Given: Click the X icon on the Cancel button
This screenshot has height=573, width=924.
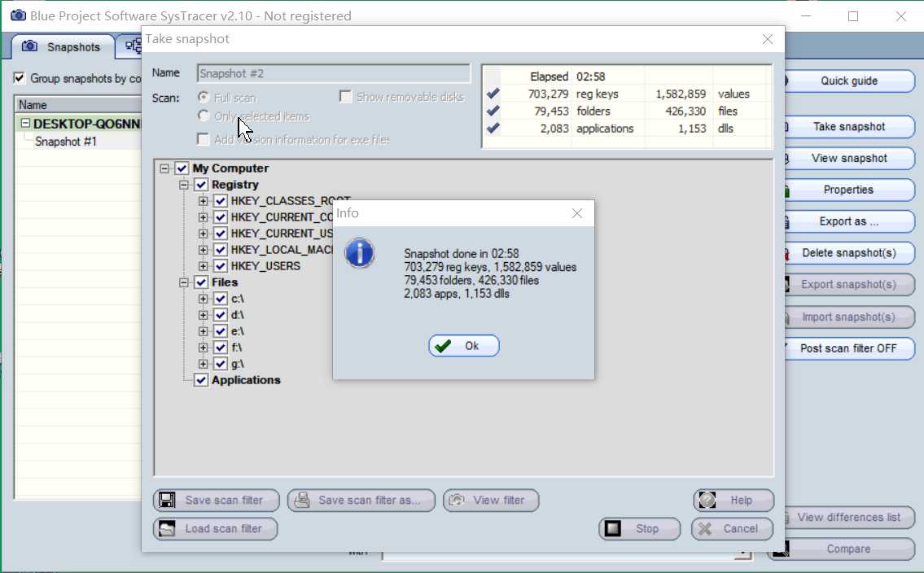Looking at the screenshot, I should [705, 528].
